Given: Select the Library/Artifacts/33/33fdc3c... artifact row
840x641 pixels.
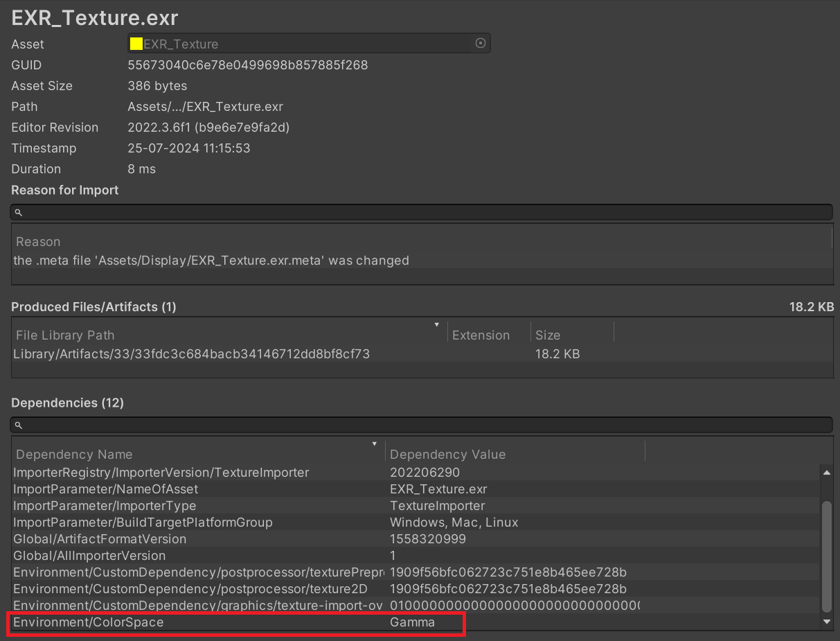Looking at the screenshot, I should [422, 353].
